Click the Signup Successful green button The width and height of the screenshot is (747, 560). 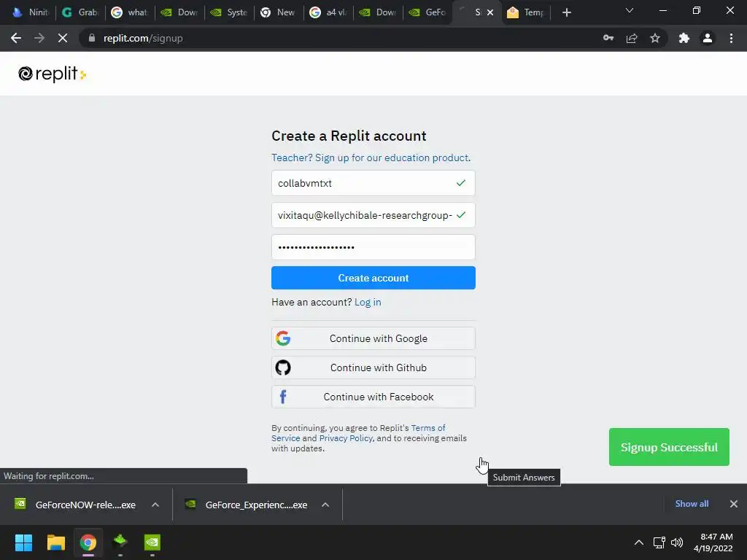tap(669, 447)
